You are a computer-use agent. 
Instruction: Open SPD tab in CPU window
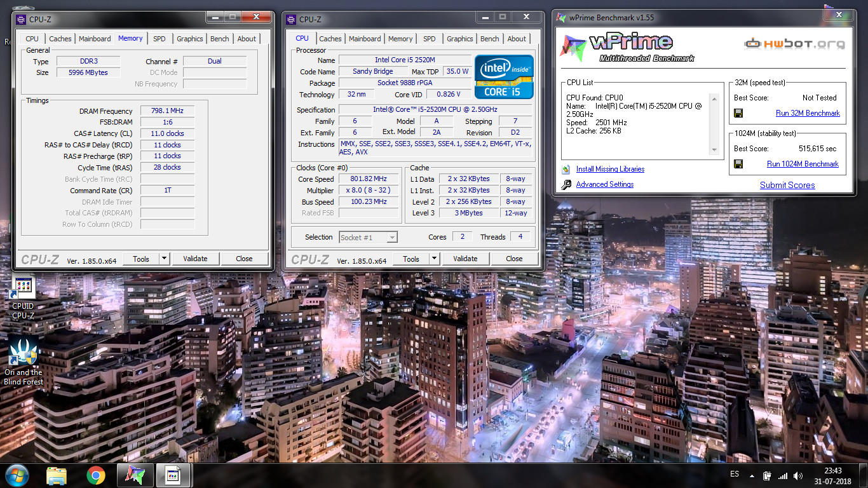click(430, 39)
